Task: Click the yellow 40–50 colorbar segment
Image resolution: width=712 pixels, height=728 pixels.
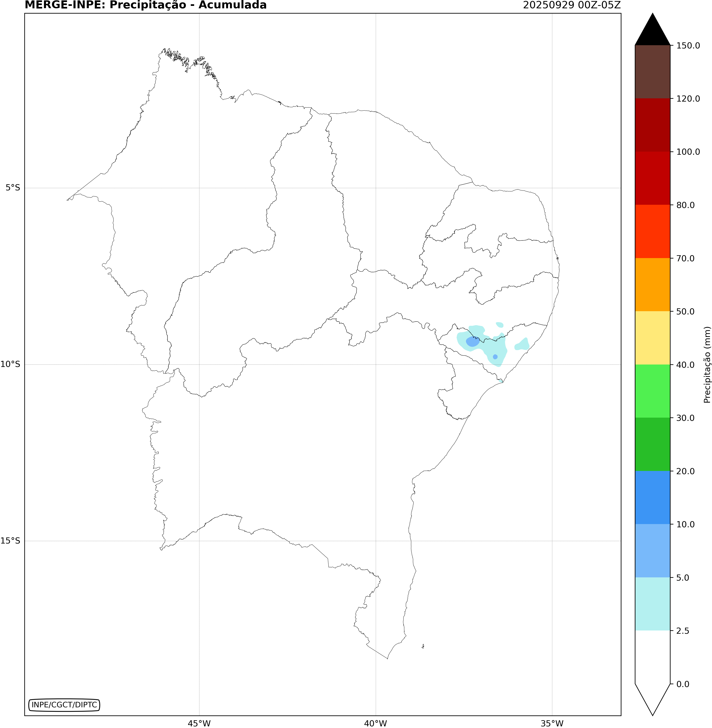Action: [652, 337]
